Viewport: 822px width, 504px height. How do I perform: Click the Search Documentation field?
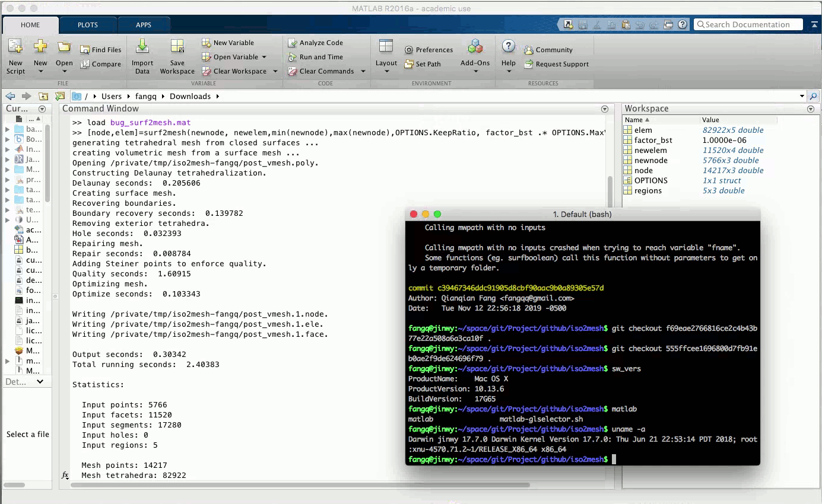tap(747, 24)
